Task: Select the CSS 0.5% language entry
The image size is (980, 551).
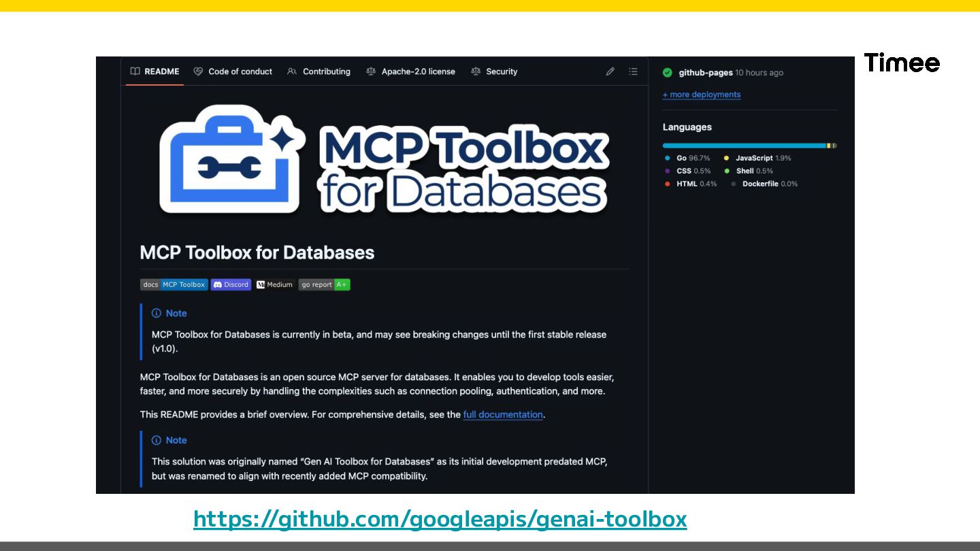Action: click(687, 171)
